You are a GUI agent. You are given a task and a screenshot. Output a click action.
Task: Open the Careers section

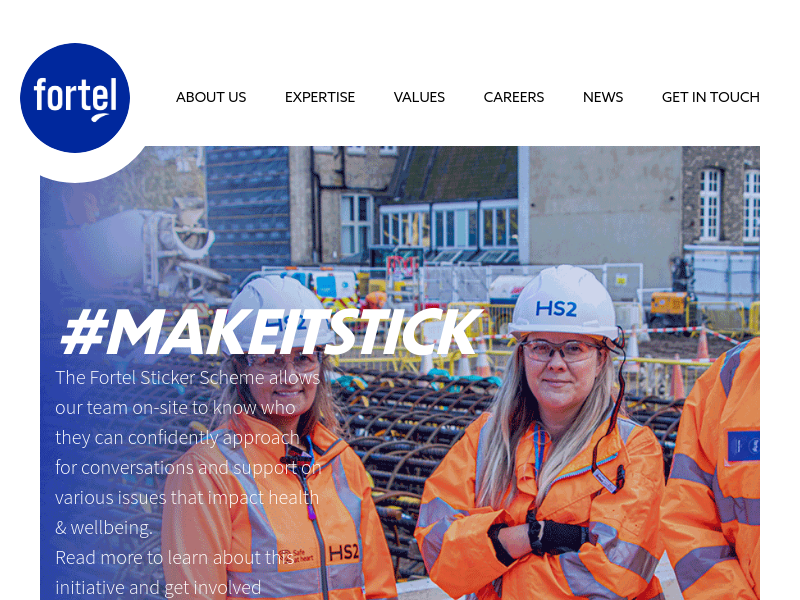click(x=514, y=97)
